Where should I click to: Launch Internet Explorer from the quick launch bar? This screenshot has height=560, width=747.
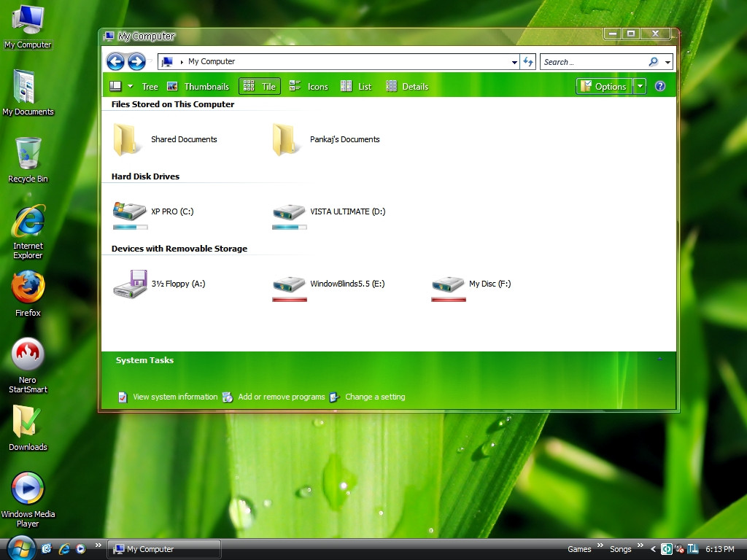[x=64, y=549]
